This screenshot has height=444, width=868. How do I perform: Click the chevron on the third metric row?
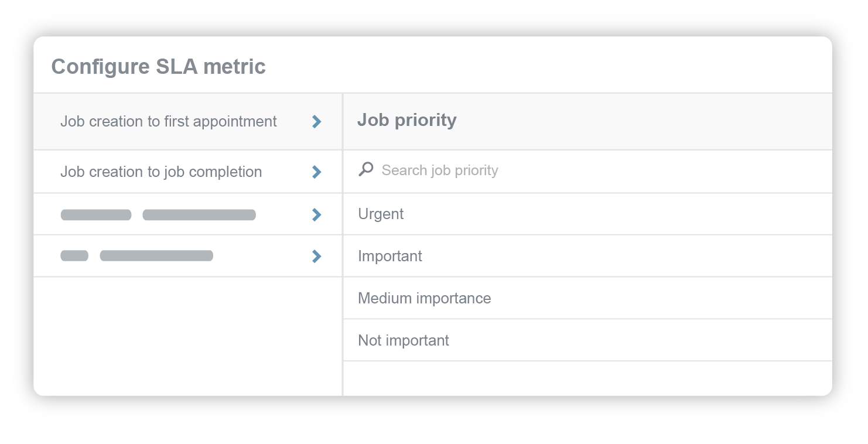[317, 215]
